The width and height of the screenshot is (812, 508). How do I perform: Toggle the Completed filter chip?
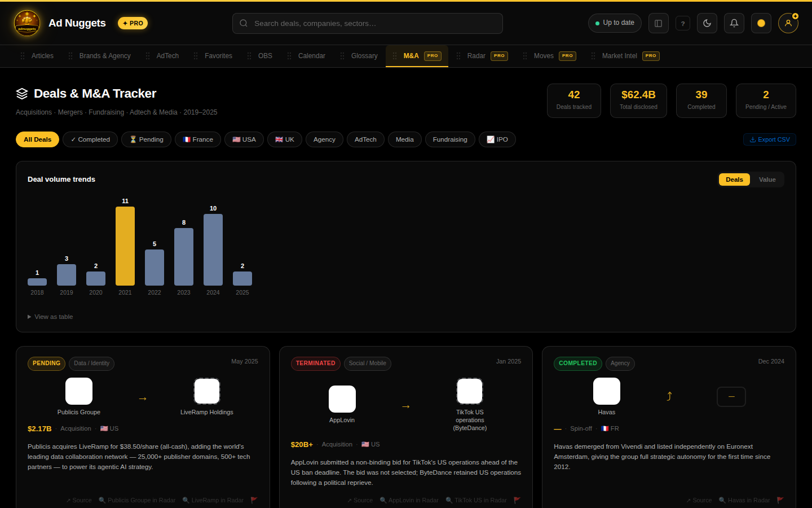pos(90,139)
